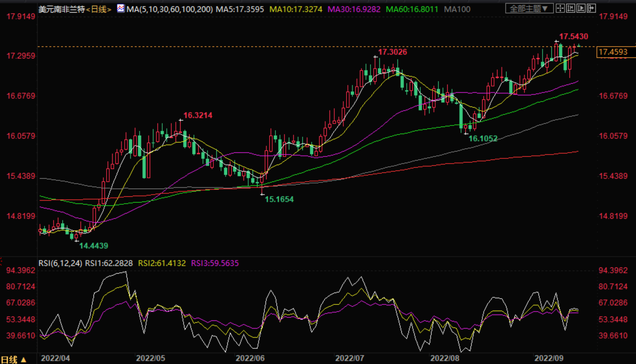This screenshot has height=364, width=636.
Task: Open the 全部主题 dropdown
Action: pos(529,9)
